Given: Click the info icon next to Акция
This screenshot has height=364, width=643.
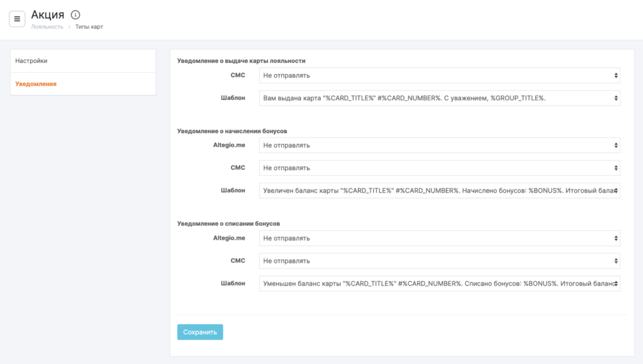Looking at the screenshot, I should 76,14.
